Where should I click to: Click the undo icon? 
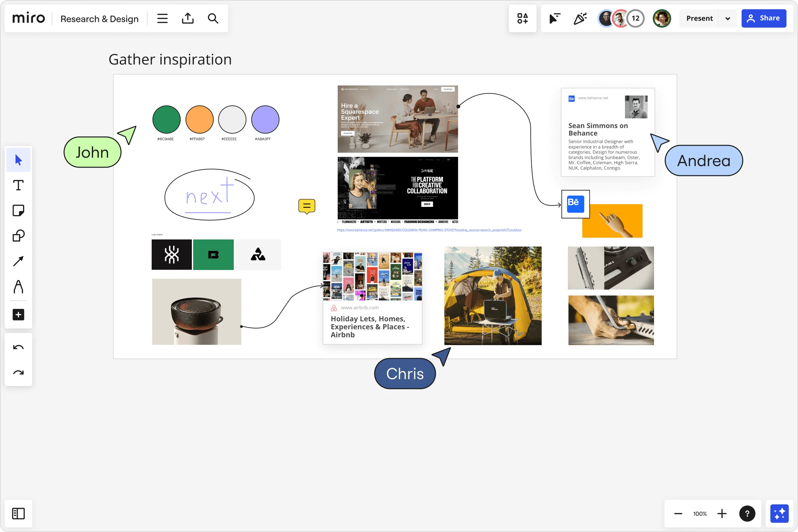18,347
